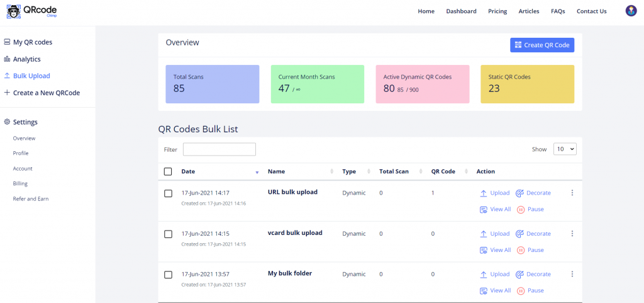Click the Decorate icon for vcard bulk upload
This screenshot has width=644, height=303.
(x=520, y=234)
